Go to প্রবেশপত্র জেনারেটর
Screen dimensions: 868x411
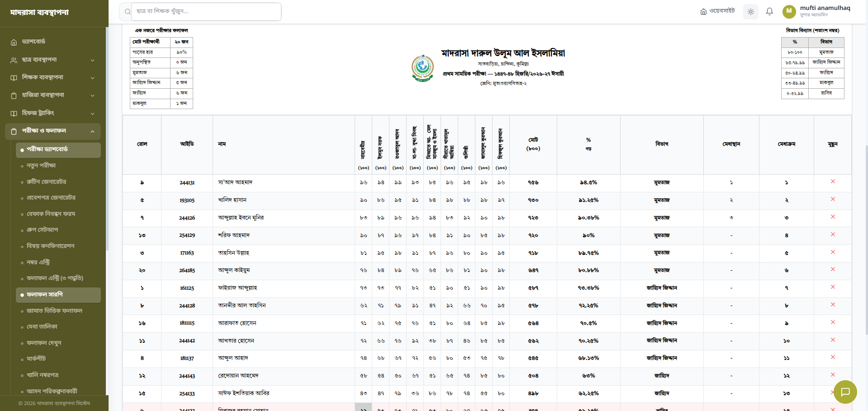click(x=58, y=198)
